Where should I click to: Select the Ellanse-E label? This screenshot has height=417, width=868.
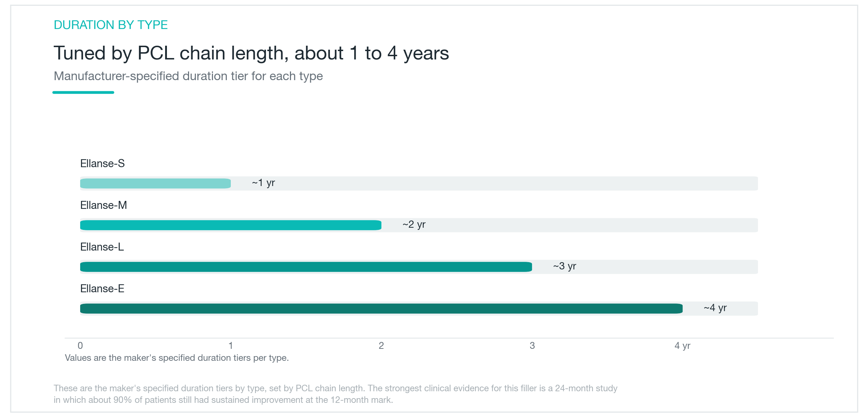tap(102, 289)
